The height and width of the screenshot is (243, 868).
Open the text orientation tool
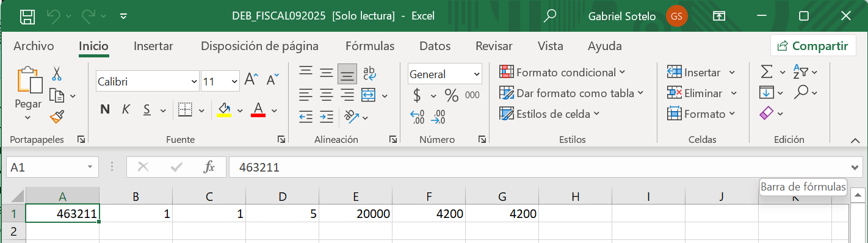coord(351,116)
